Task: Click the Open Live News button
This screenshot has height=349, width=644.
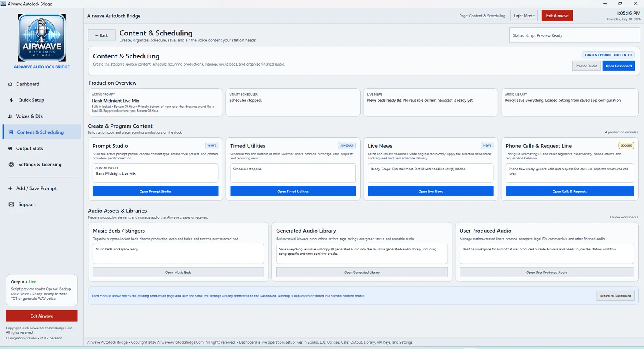Action: click(x=431, y=191)
